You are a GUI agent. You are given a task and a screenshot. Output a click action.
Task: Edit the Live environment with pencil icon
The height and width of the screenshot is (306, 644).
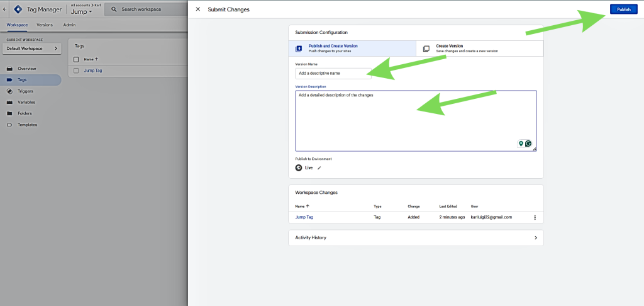point(319,167)
